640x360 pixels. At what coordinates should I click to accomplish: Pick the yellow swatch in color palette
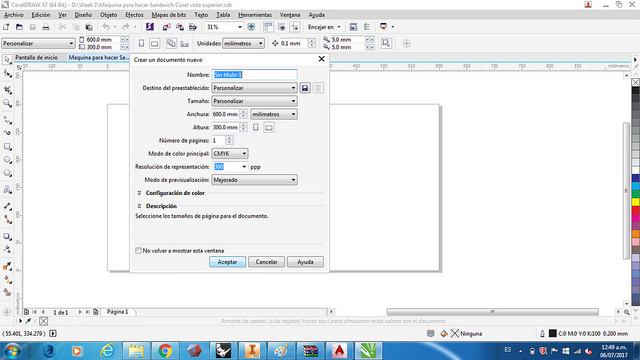636,202
